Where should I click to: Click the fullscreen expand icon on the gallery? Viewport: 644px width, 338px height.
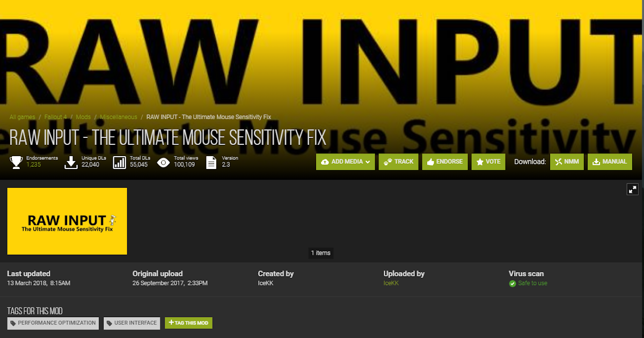tap(633, 189)
